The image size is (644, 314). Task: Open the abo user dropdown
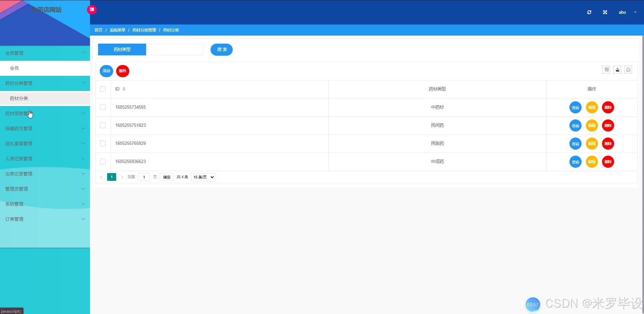[x=627, y=12]
